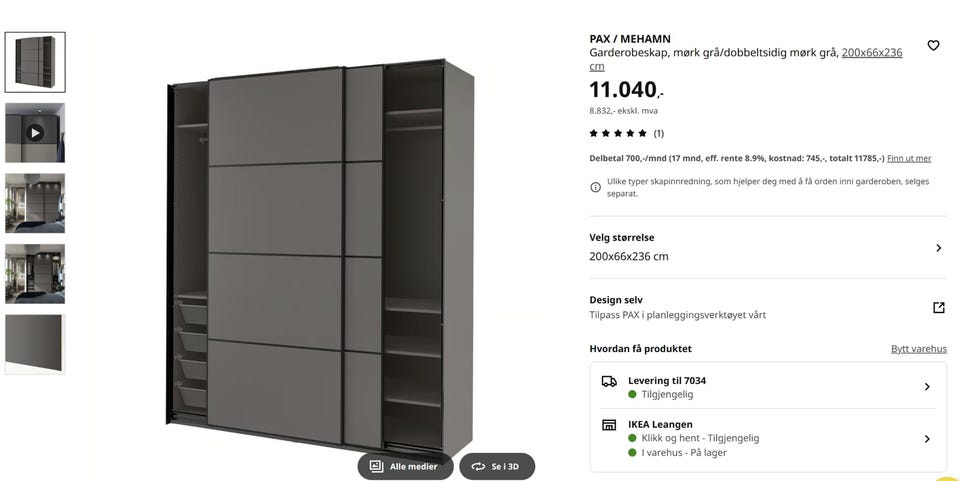Expand IKEA Leangen store availability chevron
This screenshot has height=481, width=960.
[x=927, y=439]
